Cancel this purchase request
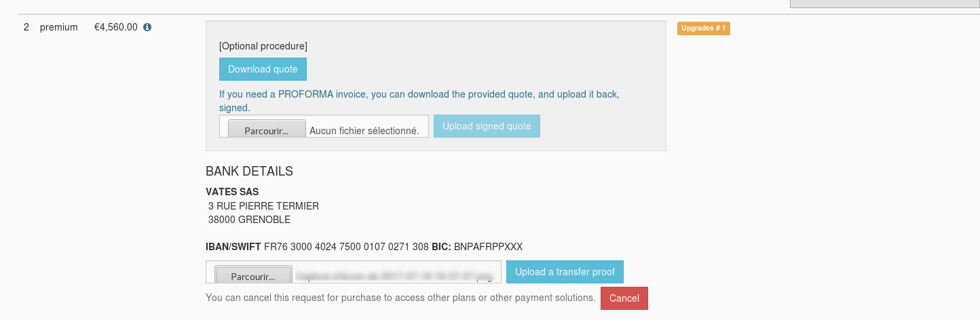The image size is (980, 320). point(624,298)
